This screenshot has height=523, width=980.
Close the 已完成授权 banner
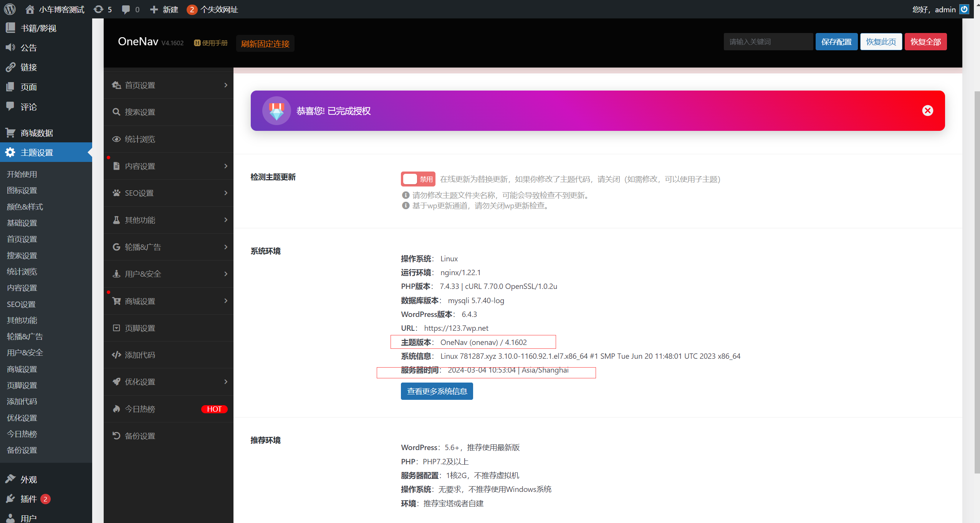pyautogui.click(x=928, y=111)
